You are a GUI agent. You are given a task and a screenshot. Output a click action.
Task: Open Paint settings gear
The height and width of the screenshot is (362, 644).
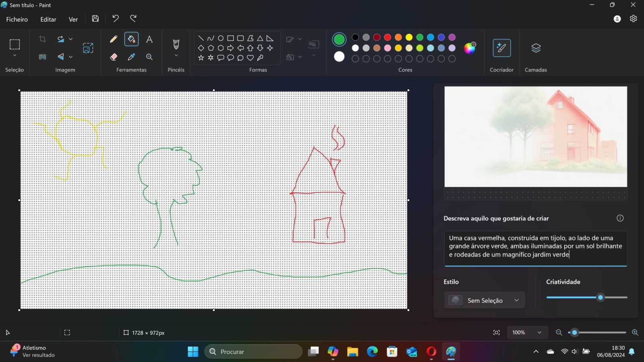pos(633,19)
